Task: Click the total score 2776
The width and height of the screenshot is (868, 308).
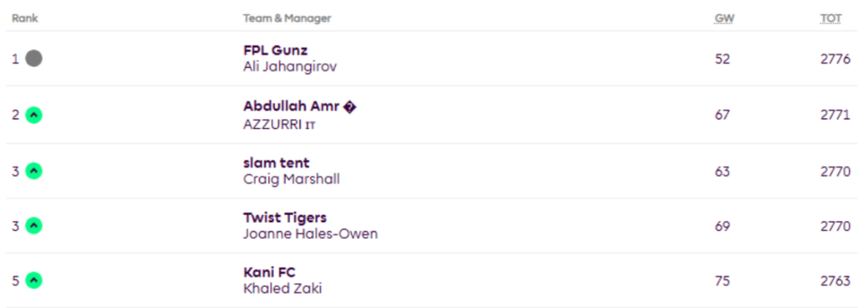Action: [x=835, y=59]
